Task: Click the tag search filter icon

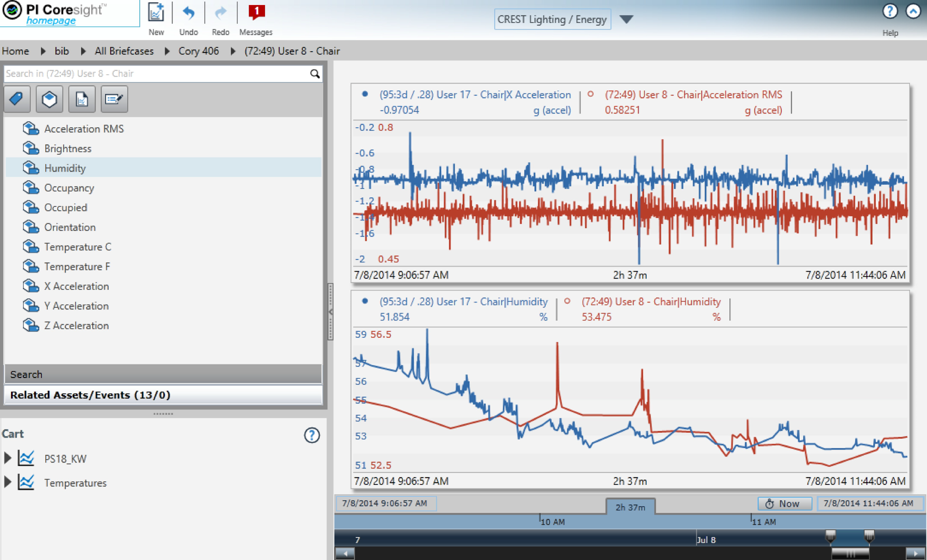Action: [x=17, y=99]
